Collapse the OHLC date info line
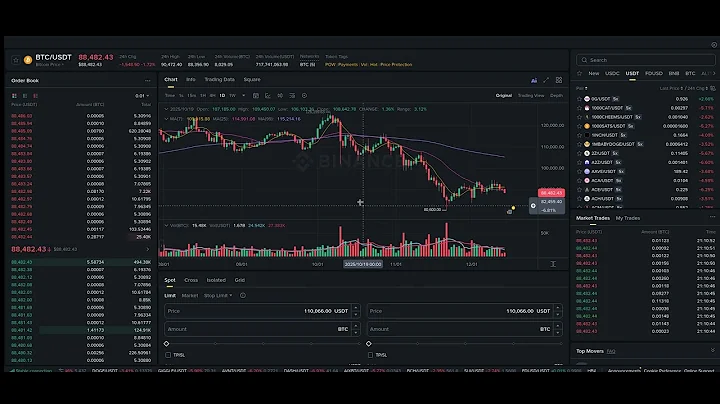 point(166,109)
